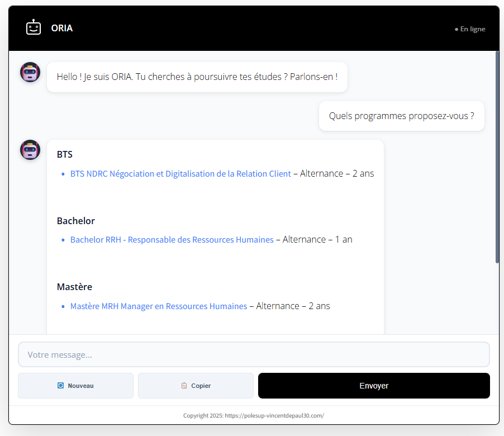504x436 pixels.
Task: Open the Mastère MRH Manager en Ressources Humaines link
Action: click(158, 306)
